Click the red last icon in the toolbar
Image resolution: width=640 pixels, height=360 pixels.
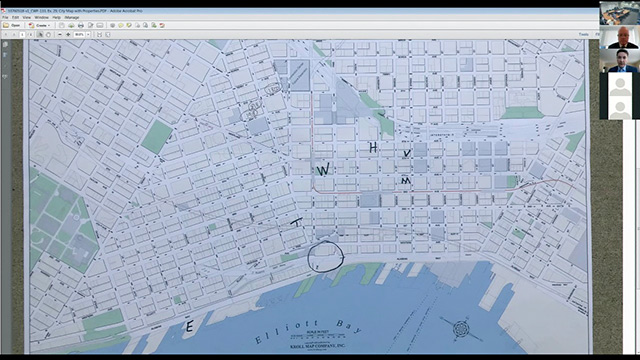pyautogui.click(x=162, y=25)
